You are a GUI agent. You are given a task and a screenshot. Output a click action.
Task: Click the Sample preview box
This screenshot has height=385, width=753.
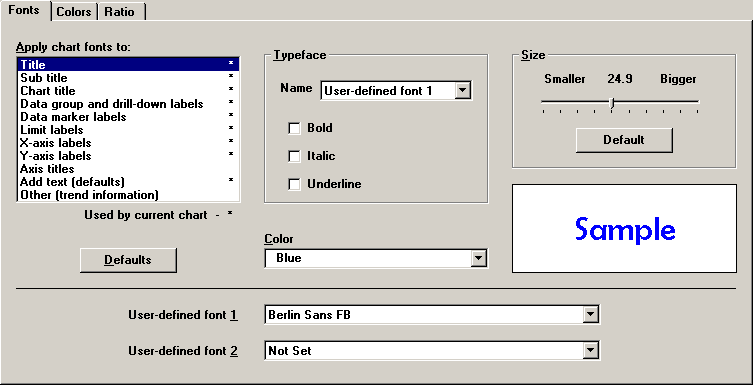click(x=624, y=229)
